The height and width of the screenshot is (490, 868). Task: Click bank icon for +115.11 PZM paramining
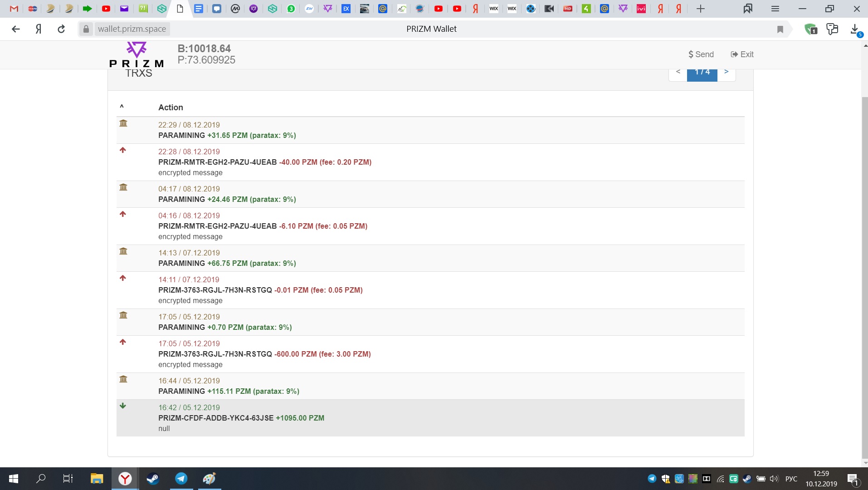pyautogui.click(x=123, y=379)
